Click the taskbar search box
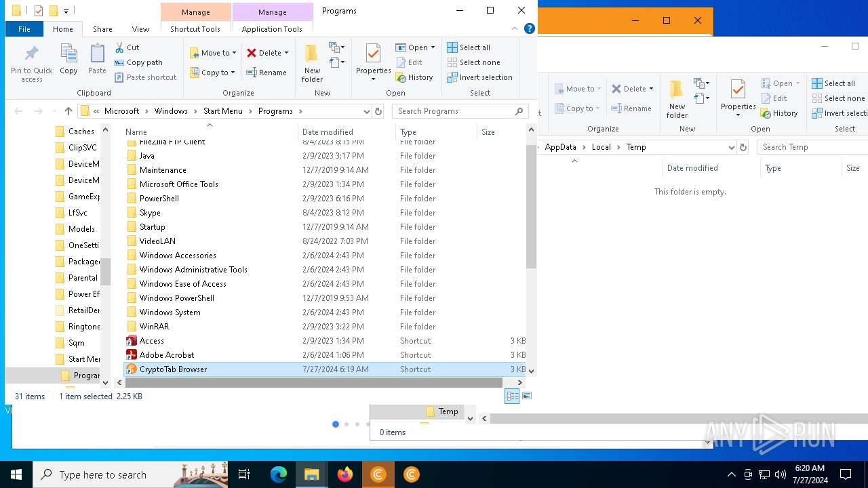 tap(130, 474)
